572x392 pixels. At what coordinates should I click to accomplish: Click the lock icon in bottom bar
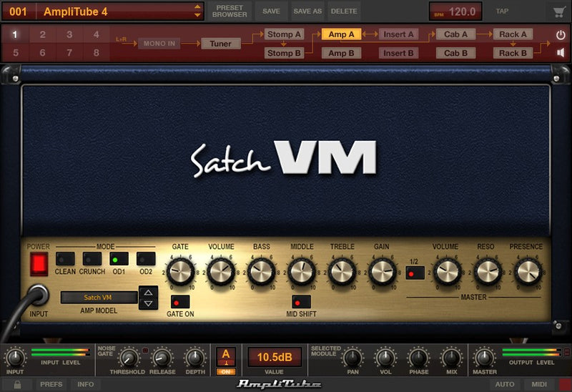17,384
